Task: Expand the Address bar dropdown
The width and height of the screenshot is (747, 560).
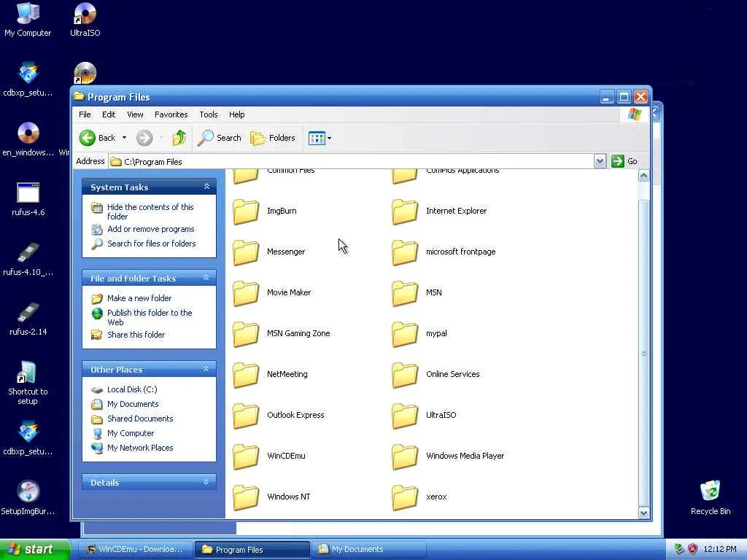Action: (x=600, y=161)
